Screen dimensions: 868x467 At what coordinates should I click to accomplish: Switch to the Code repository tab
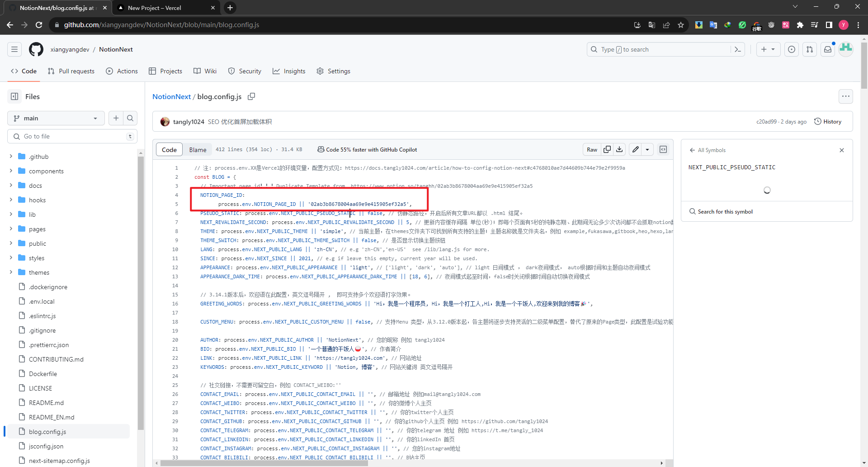click(24, 71)
